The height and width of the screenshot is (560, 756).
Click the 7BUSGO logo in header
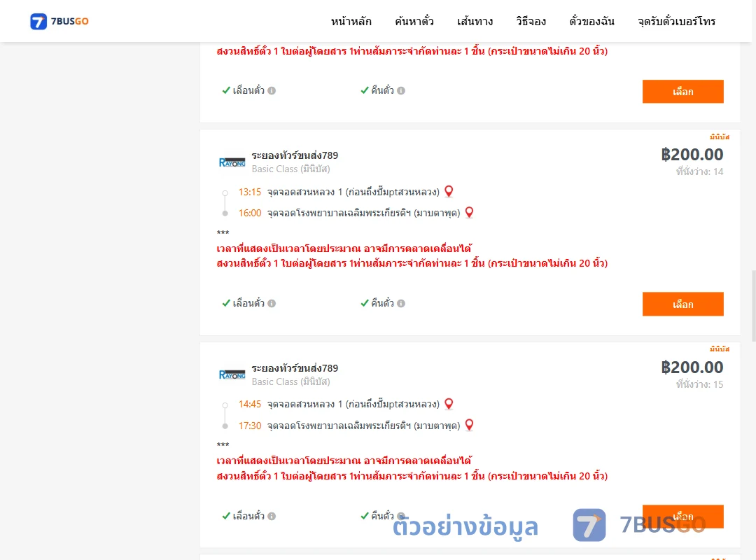pyautogui.click(x=59, y=21)
